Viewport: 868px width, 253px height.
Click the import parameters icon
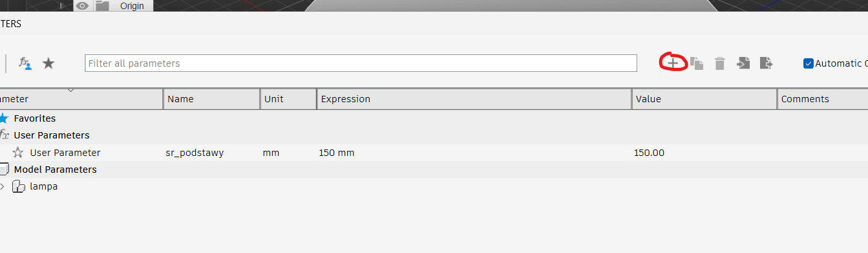click(744, 63)
